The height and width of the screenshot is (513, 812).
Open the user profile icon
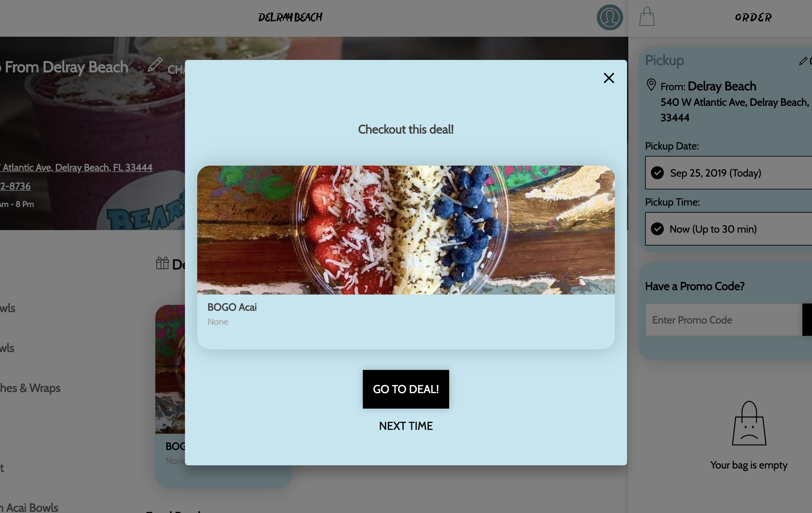610,17
